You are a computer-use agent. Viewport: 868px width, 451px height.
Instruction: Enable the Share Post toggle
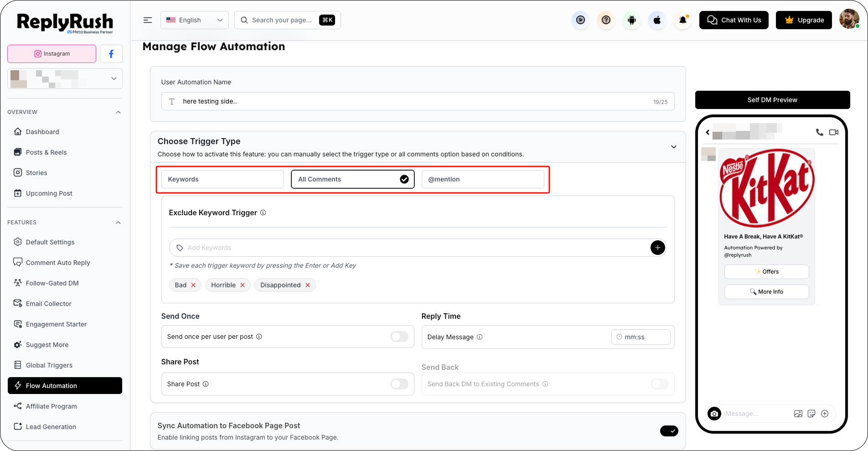[399, 384]
